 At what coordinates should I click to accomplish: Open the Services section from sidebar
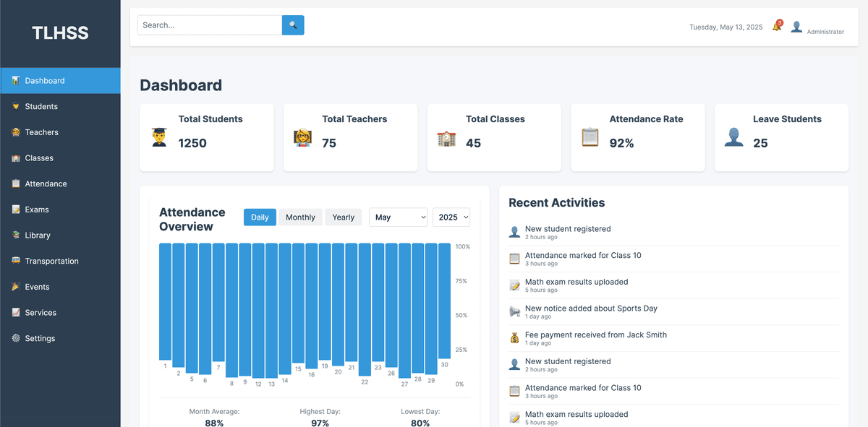42,312
